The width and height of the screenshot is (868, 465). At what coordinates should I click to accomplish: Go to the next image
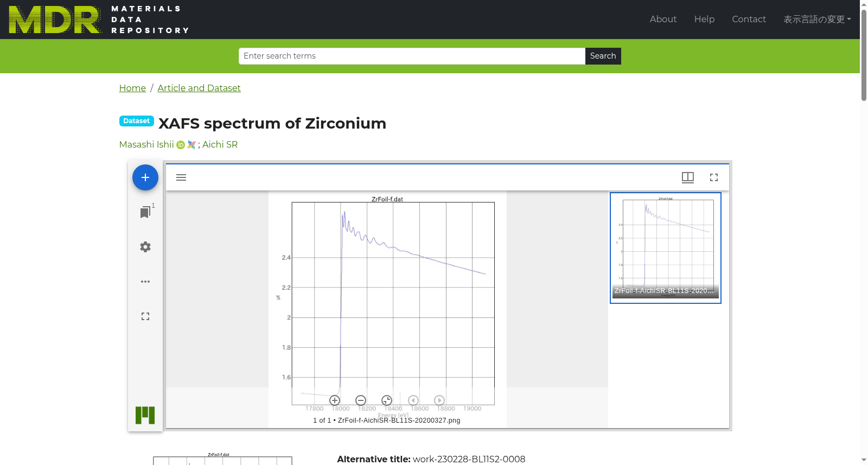tap(439, 400)
